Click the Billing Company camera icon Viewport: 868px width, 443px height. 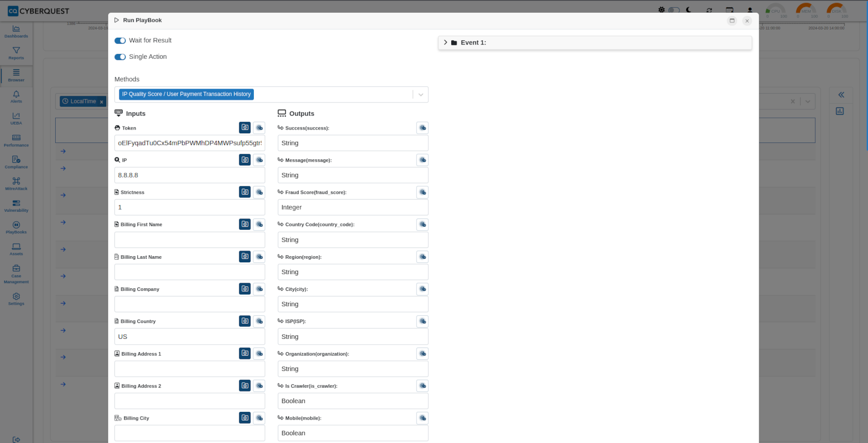pyautogui.click(x=245, y=289)
